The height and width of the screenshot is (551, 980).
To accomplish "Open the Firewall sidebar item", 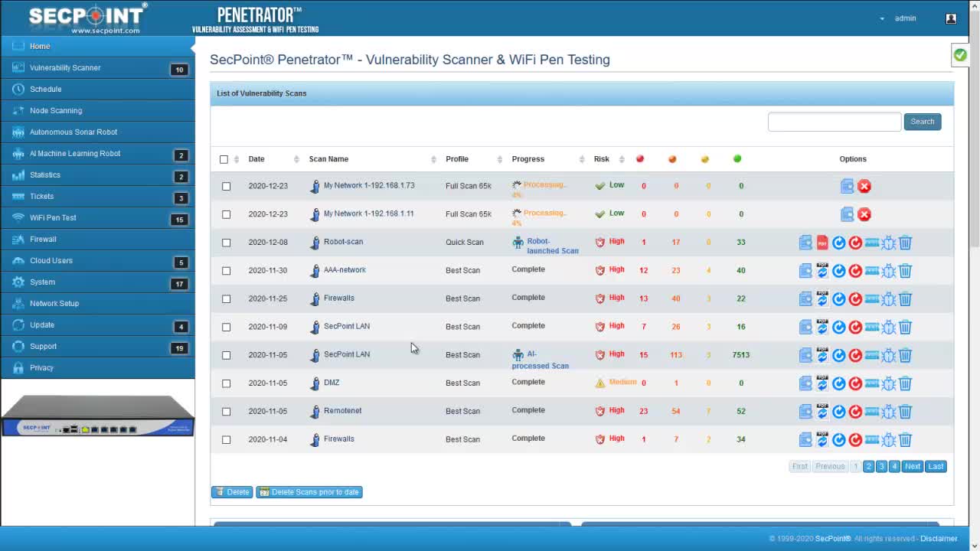I will tap(97, 239).
